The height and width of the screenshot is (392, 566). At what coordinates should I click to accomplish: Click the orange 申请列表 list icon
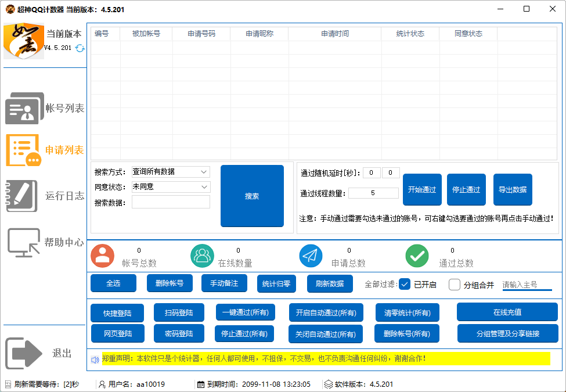click(24, 150)
